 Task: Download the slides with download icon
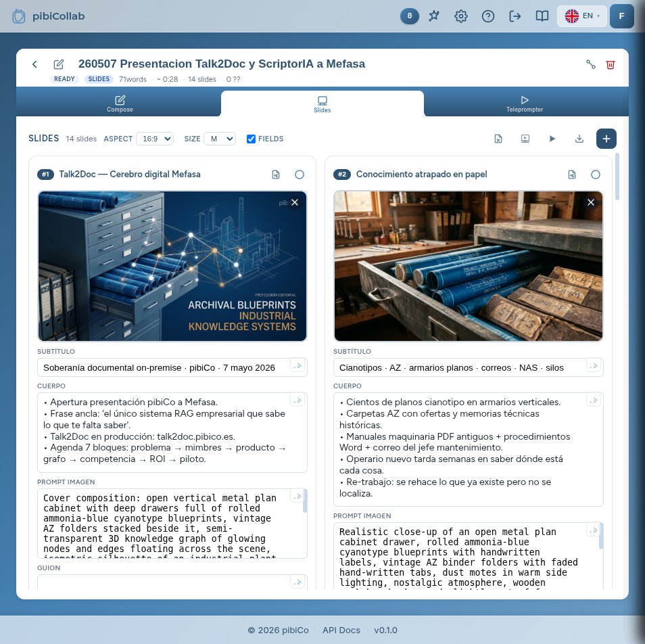pyautogui.click(x=579, y=139)
